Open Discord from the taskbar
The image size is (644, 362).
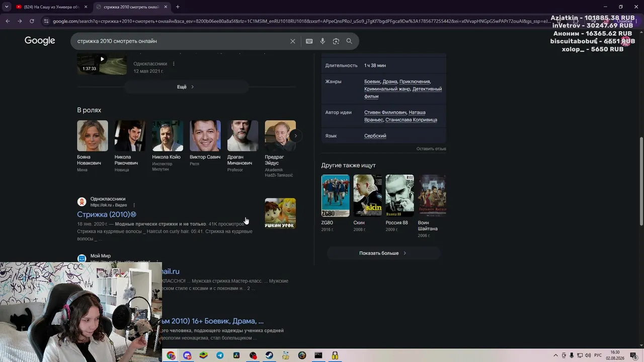point(187,355)
